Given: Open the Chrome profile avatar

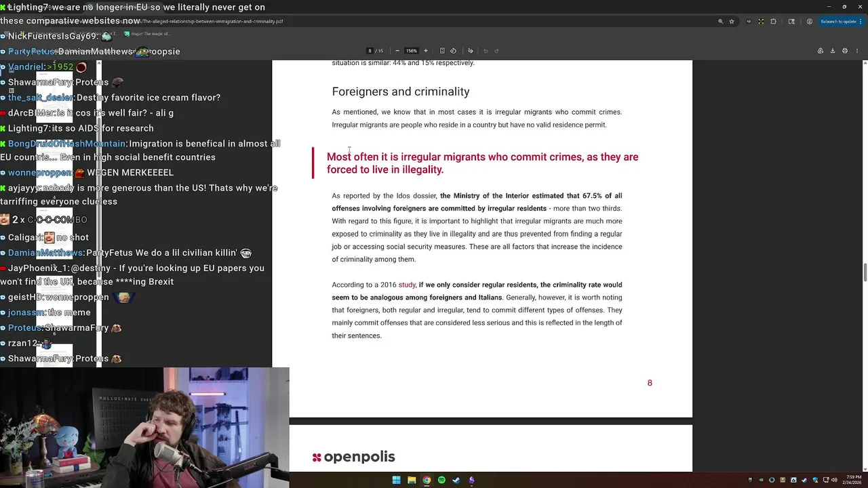Looking at the screenshot, I should click(x=810, y=22).
